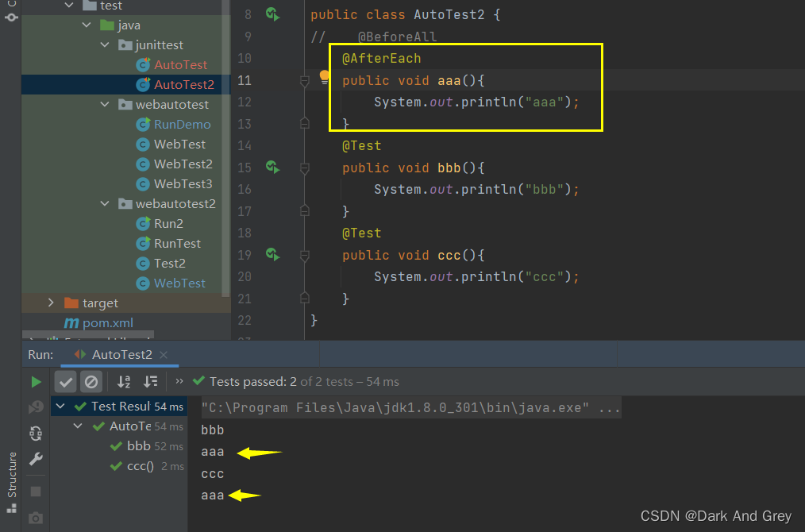Select the target folder
This screenshot has height=532, width=805.
(100, 303)
